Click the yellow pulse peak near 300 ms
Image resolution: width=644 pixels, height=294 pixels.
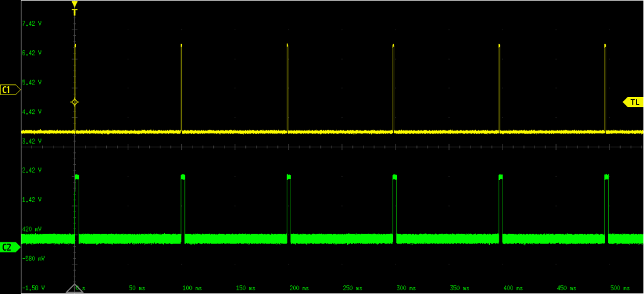(393, 46)
